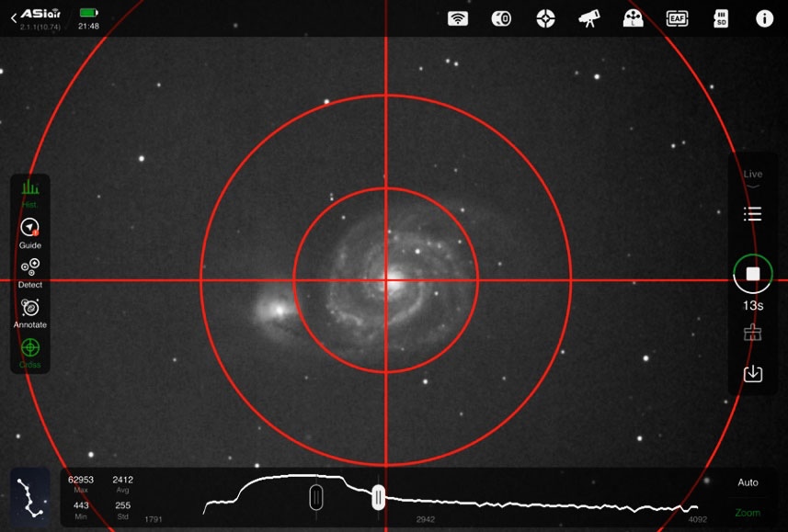Click the right histogram white point handle
This screenshot has height=532, width=788.
tap(379, 497)
